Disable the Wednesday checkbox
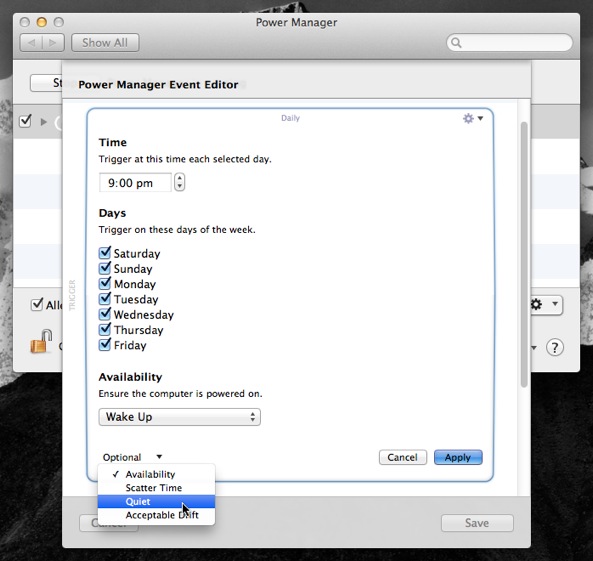The width and height of the screenshot is (593, 561). (x=105, y=314)
